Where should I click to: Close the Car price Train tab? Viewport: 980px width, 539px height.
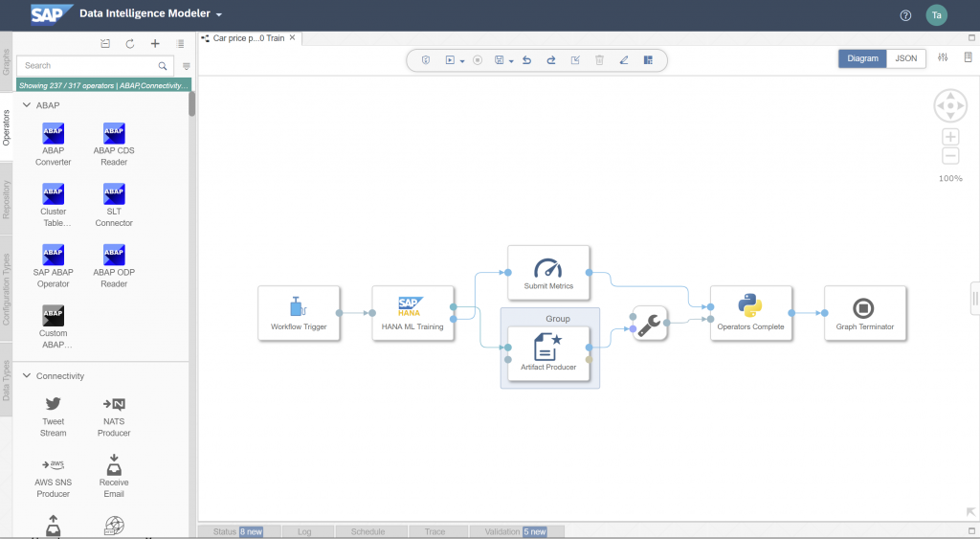click(292, 37)
